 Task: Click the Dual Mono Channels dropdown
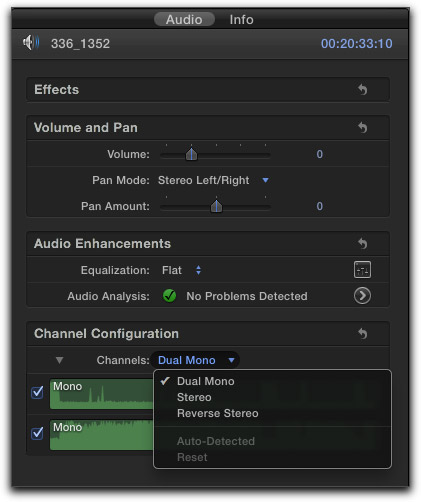[x=195, y=360]
